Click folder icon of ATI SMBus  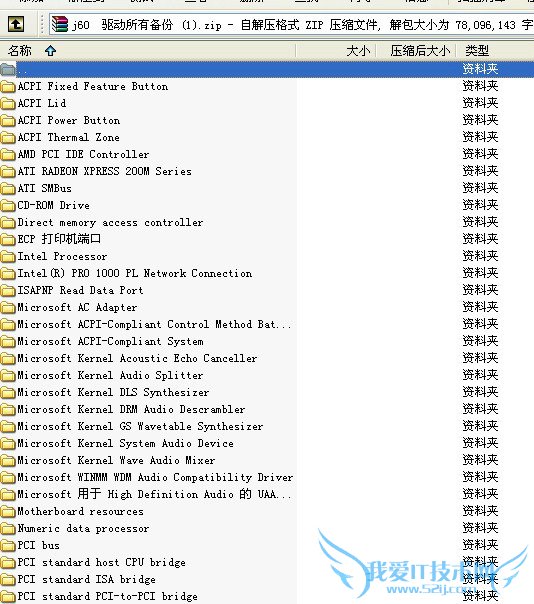tap(8, 188)
